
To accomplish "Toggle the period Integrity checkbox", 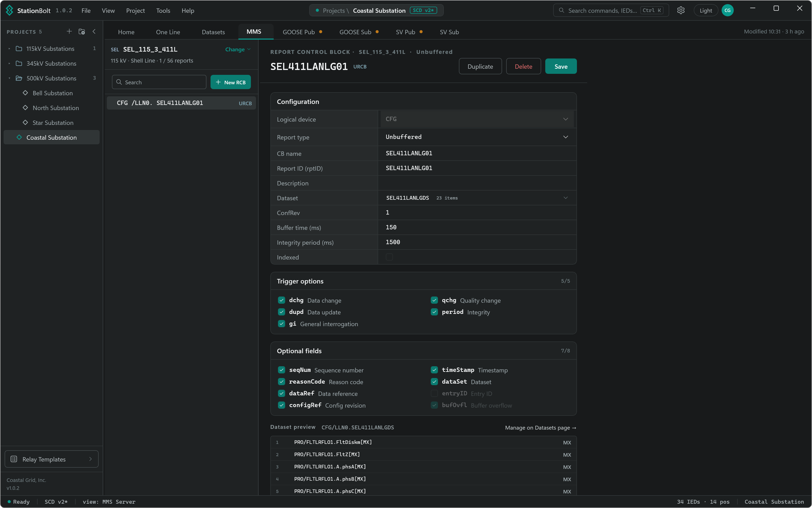I will click(434, 312).
